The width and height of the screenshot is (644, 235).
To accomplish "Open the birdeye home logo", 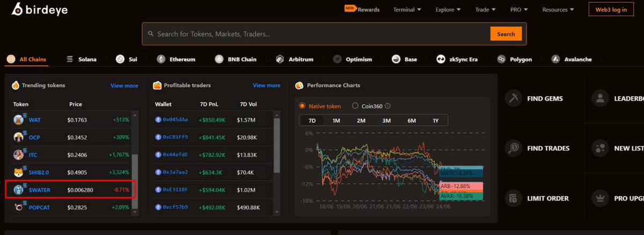I will click(x=39, y=9).
